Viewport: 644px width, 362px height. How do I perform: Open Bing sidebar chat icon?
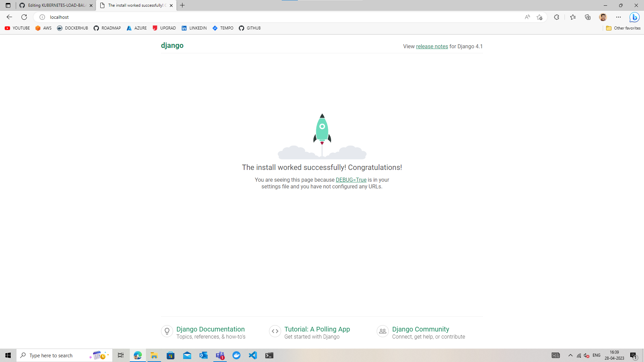click(634, 17)
